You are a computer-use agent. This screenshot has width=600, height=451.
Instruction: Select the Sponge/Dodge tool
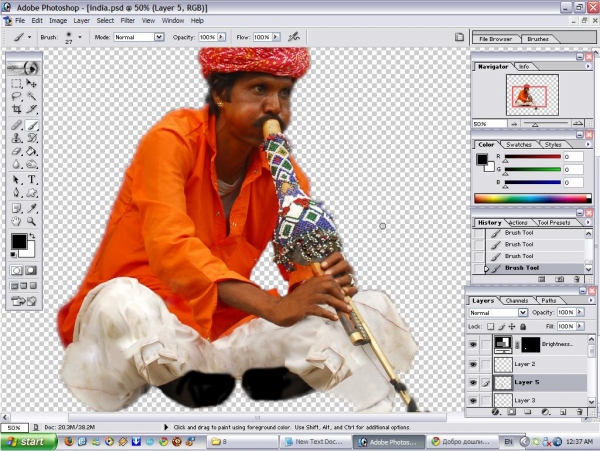tap(32, 164)
